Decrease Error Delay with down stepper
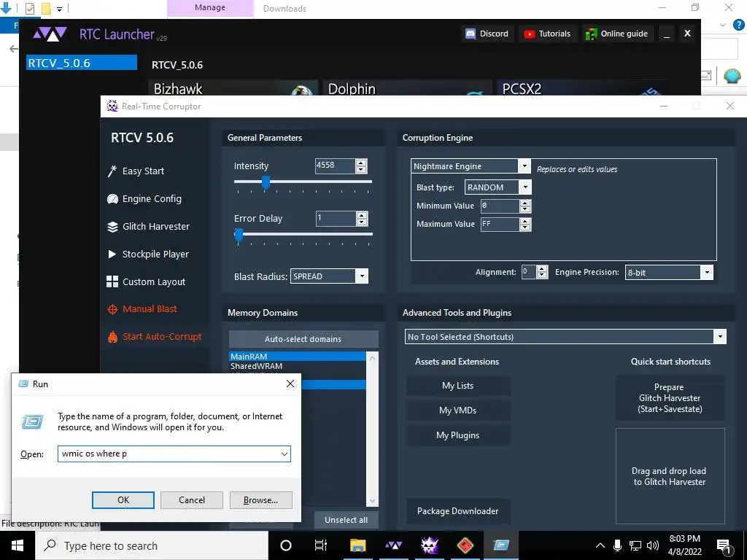Image resolution: width=747 pixels, height=560 pixels. 362,222
